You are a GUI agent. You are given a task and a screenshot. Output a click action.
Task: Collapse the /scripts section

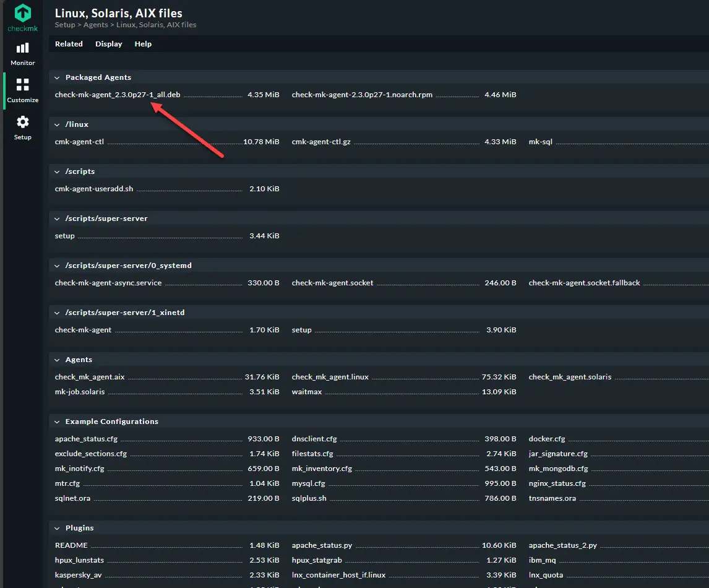(x=57, y=172)
